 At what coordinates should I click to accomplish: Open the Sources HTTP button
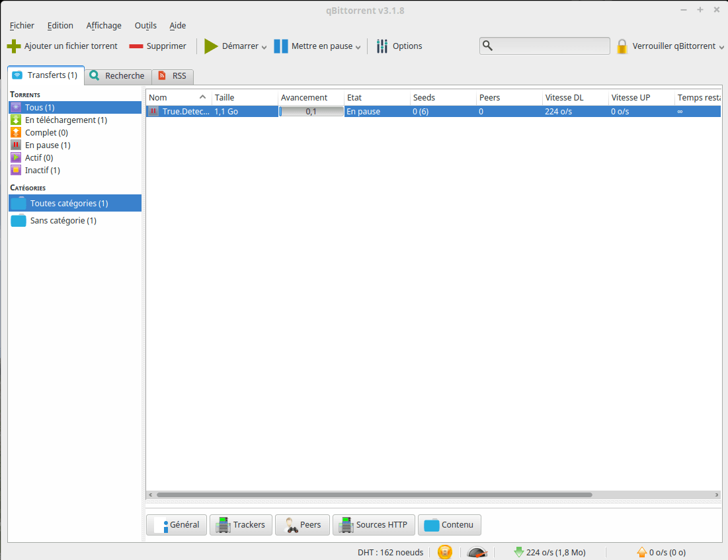pyautogui.click(x=374, y=525)
